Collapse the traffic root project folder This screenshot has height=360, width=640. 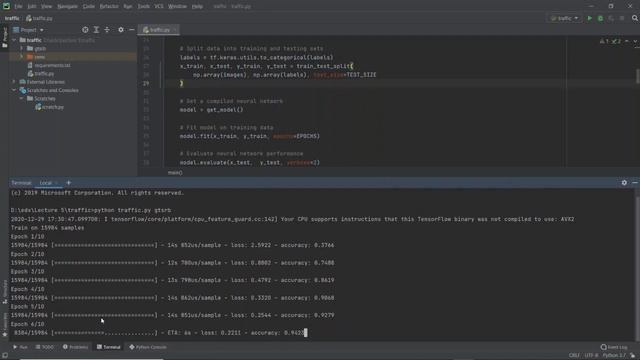click(14, 40)
